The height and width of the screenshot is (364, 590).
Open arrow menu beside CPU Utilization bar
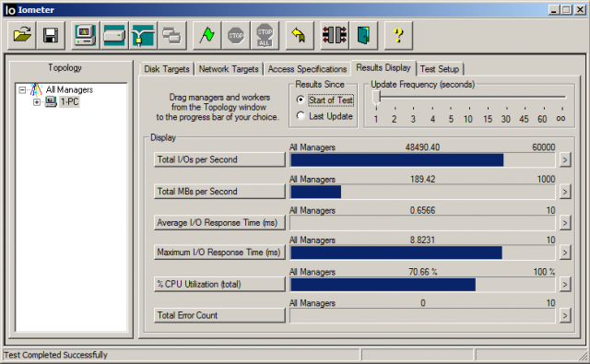click(x=564, y=285)
